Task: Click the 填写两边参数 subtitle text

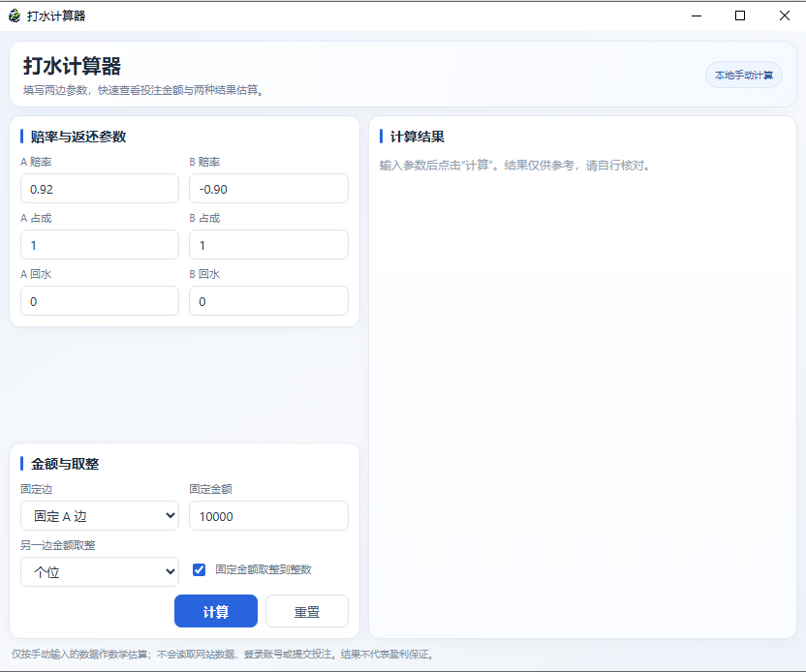Action: point(143,90)
